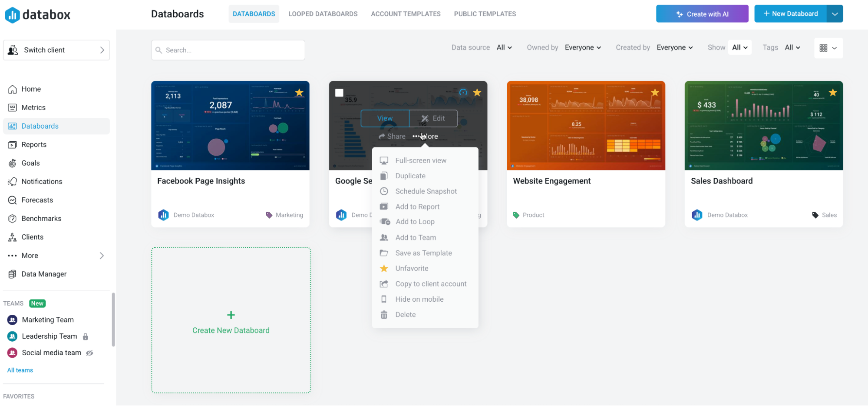Switch to the ACCOUNT TEMPLATES tab
This screenshot has height=406, width=868.
[405, 13]
